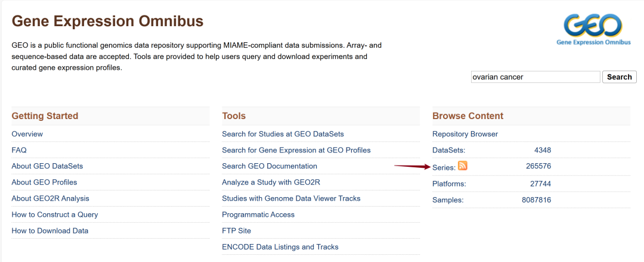This screenshot has height=262, width=644.
Task: Open How to Download Data
Action: 49,230
